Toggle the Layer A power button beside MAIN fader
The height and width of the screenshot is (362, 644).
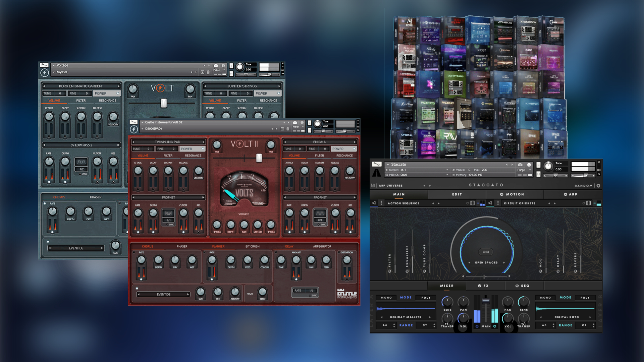pyautogui.click(x=477, y=326)
